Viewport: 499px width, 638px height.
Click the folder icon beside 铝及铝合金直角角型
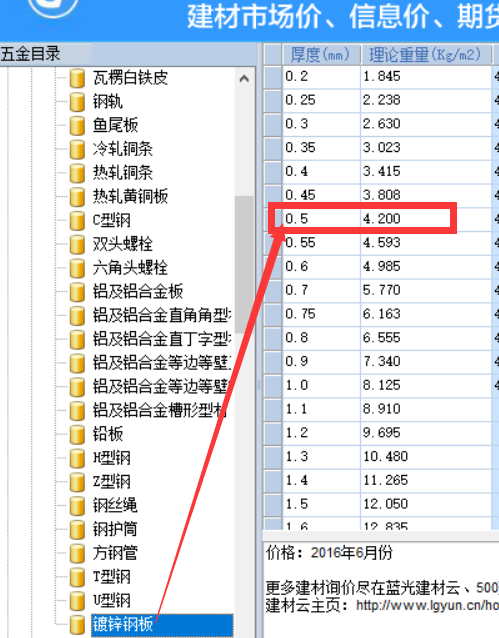pos(77,315)
